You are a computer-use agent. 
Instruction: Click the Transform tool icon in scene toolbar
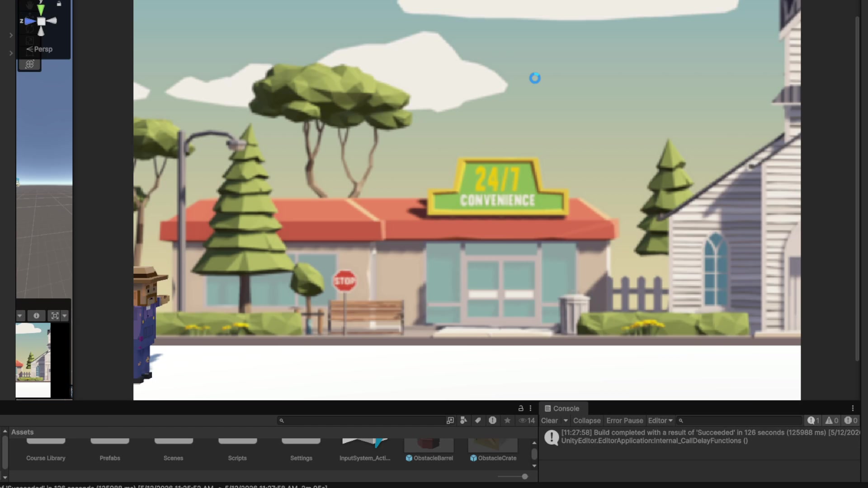pos(30,64)
